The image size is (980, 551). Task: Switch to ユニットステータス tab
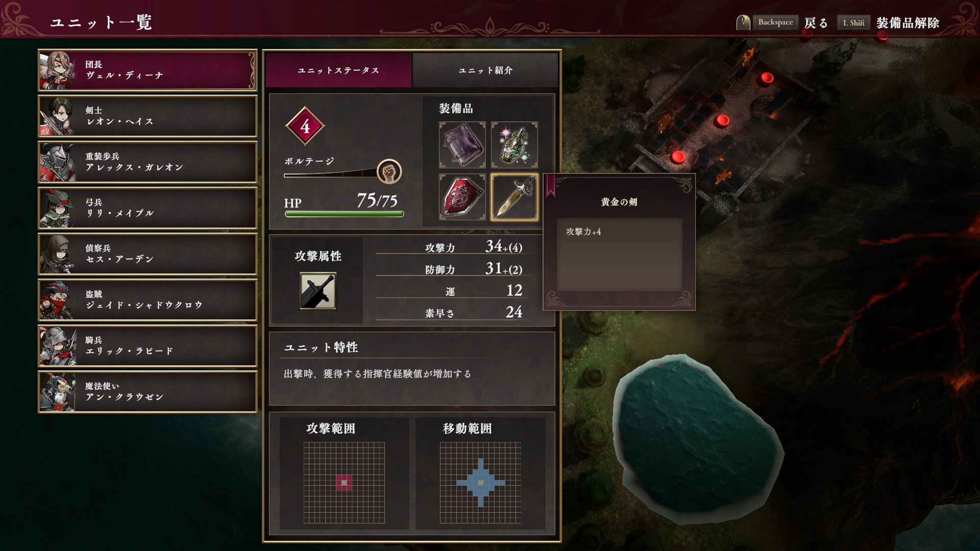tap(338, 70)
